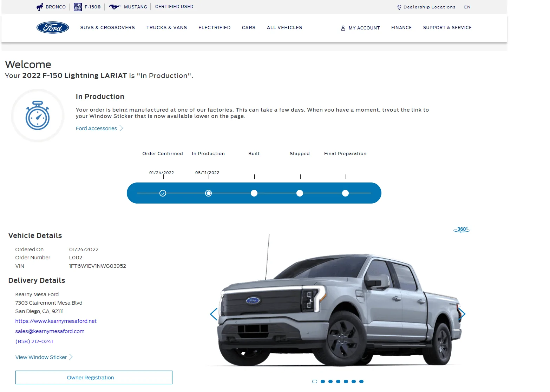The height and width of the screenshot is (392, 550).
Task: Select the fourth carousel pagination dot
Action: [338, 381]
